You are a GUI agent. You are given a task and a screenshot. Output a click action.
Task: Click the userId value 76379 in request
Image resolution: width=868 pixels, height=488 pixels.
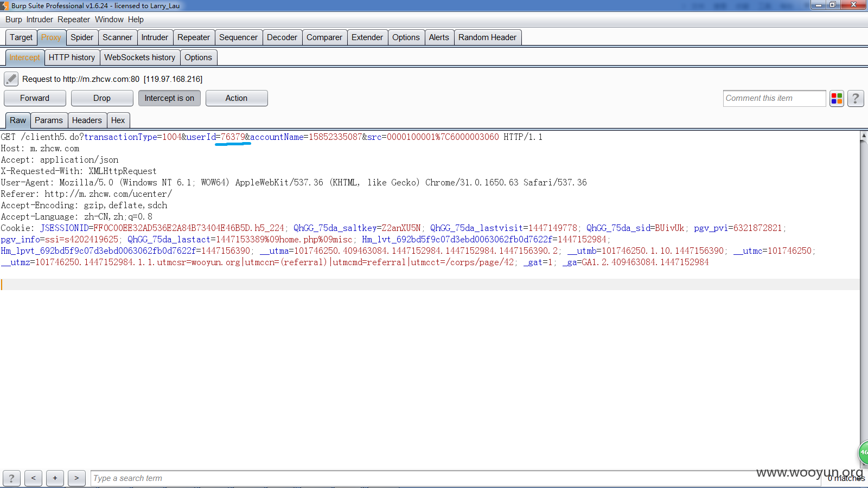(233, 137)
